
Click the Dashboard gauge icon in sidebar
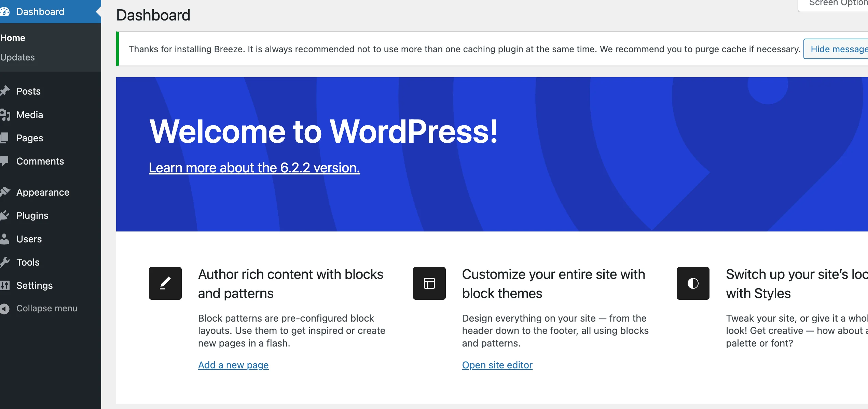pos(5,12)
